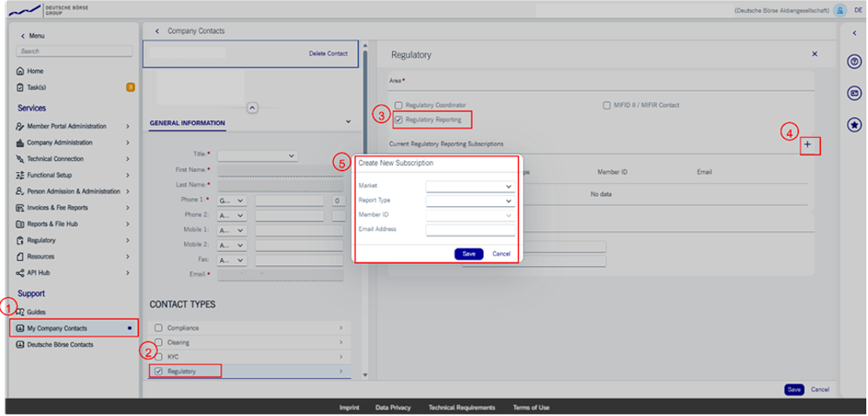Open the Title dropdown
868x416 pixels.
click(x=257, y=156)
